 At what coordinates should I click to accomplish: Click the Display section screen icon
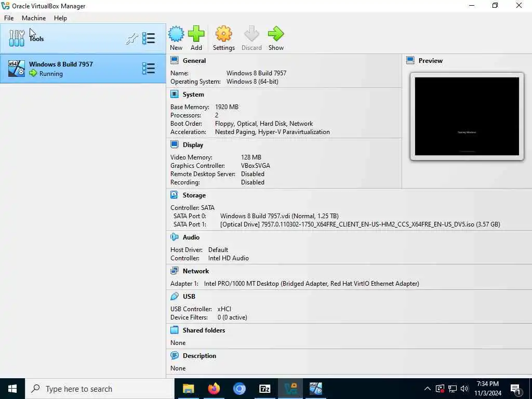(x=175, y=144)
